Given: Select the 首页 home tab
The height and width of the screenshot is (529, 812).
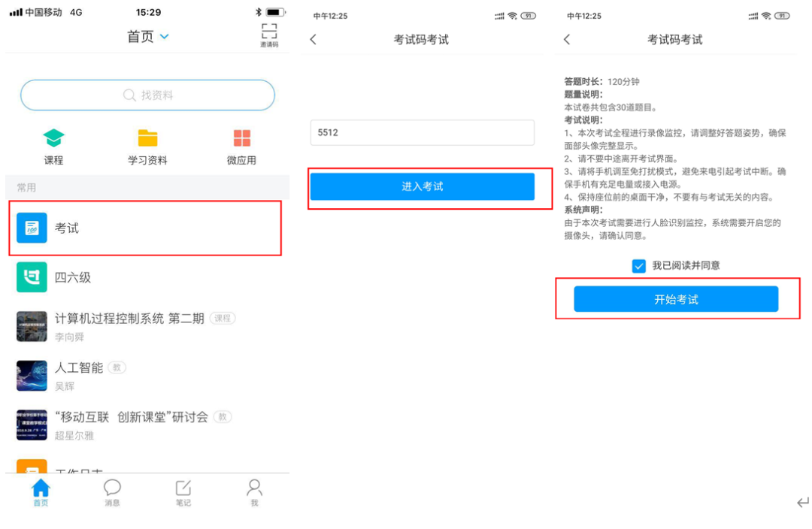Looking at the screenshot, I should pos(41,492).
